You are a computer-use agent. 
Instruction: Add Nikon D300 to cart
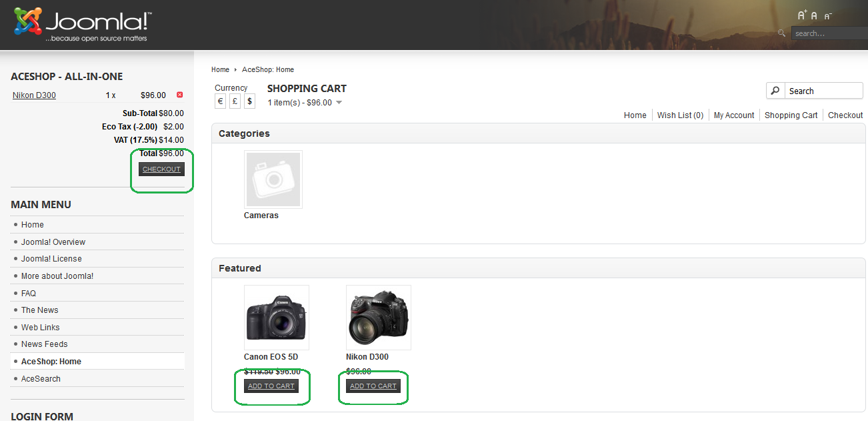coord(373,386)
